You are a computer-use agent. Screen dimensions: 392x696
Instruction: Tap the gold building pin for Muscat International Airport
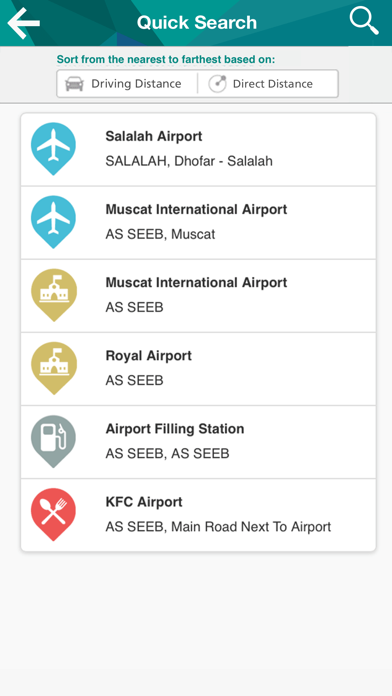coord(53,295)
